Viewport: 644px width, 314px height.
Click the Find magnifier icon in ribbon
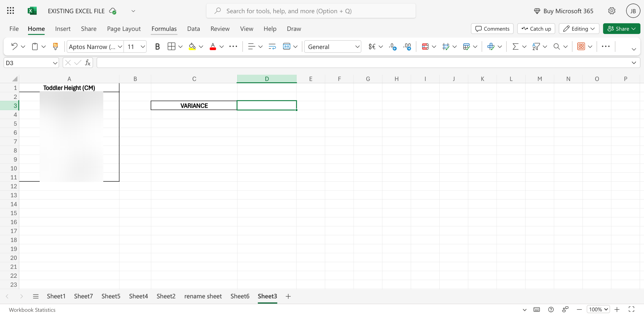click(x=556, y=47)
